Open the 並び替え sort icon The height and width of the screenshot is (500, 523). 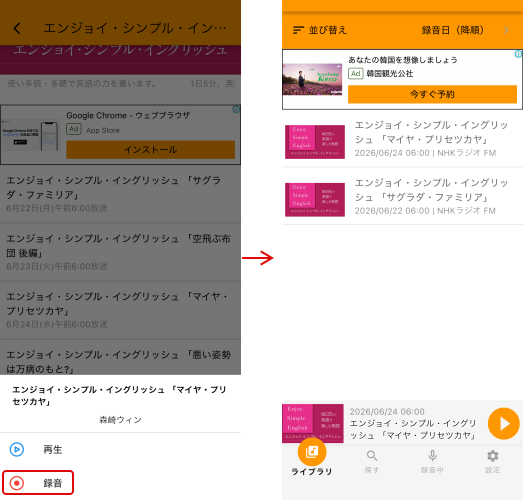tap(298, 30)
